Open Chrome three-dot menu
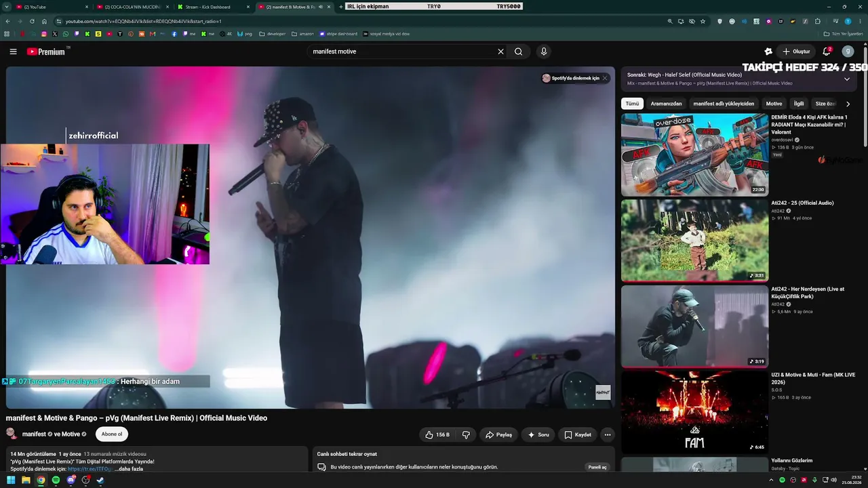The height and width of the screenshot is (488, 868). pos(861,21)
